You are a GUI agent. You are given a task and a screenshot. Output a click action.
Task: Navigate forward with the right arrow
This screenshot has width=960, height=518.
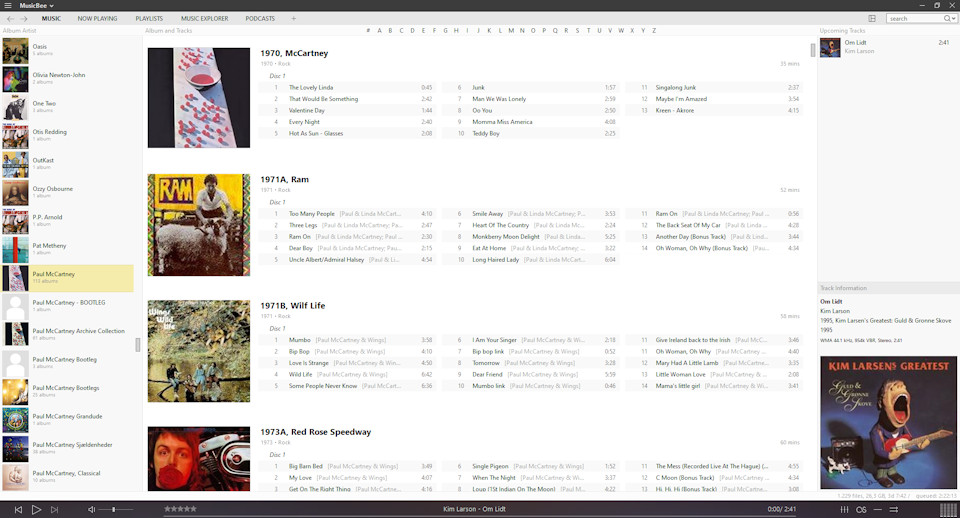pyautogui.click(x=23, y=19)
